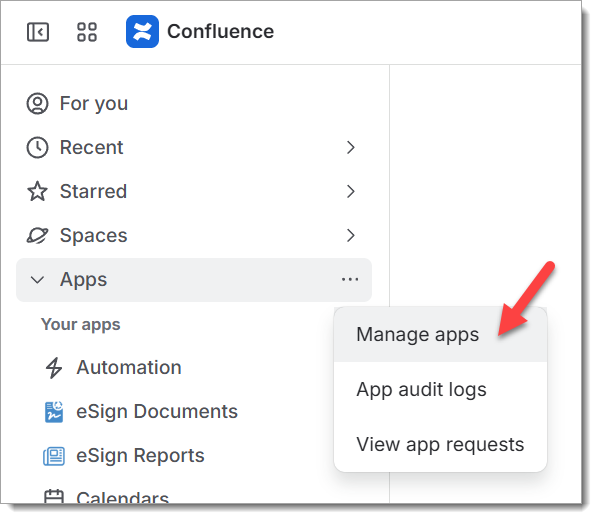Select the Apps sidebar item label
This screenshot has width=597, height=519.
83,280
